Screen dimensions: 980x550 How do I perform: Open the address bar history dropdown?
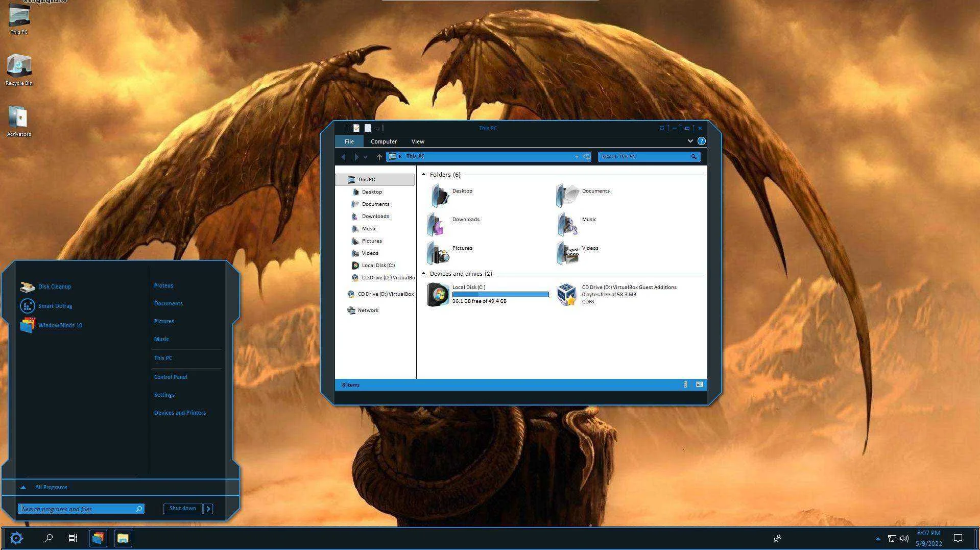click(x=577, y=157)
